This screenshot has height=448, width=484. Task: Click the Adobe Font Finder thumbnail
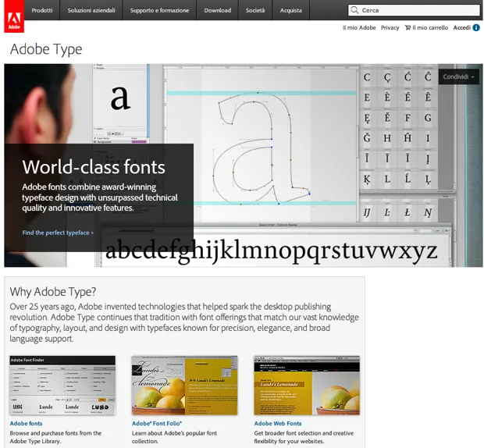[x=62, y=386]
